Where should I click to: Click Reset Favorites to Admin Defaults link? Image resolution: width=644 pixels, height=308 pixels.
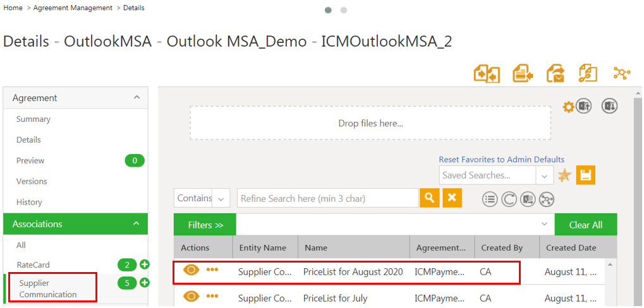coord(501,160)
